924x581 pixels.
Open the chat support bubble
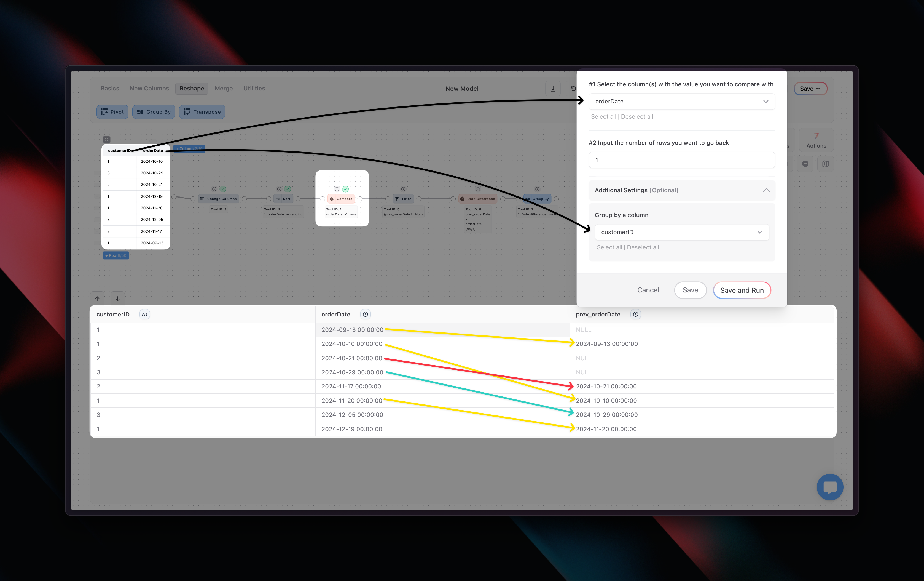tap(830, 487)
